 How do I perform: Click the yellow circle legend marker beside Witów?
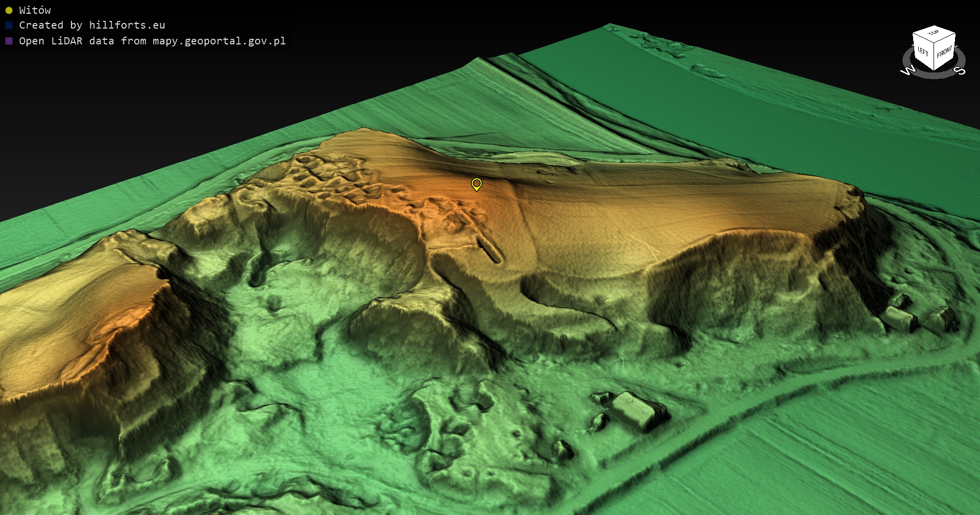[x=9, y=10]
